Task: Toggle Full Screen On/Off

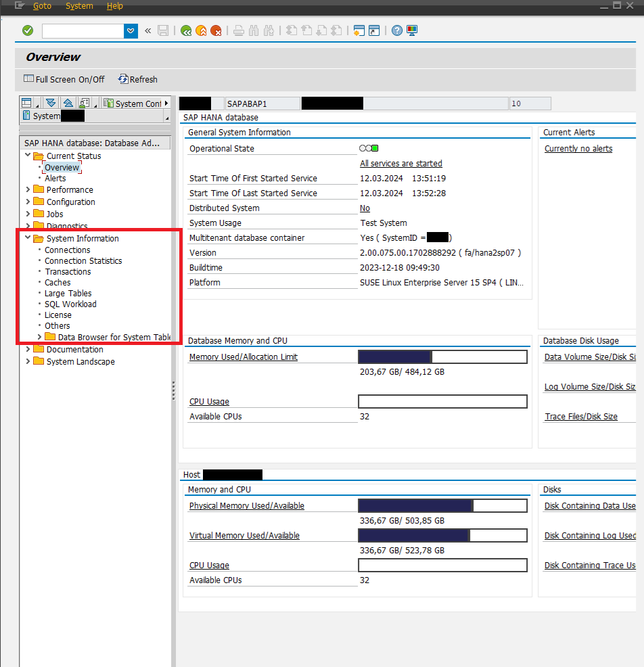Action: click(64, 80)
